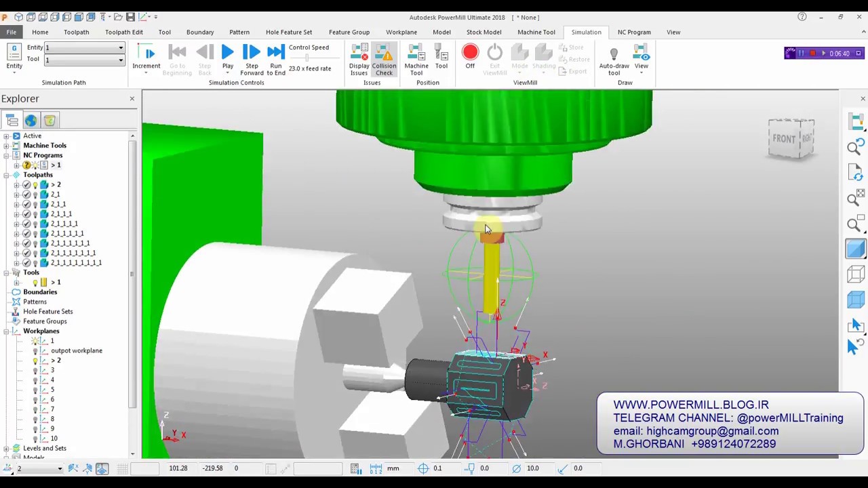
Task: Switch to the Home tab
Action: [40, 32]
